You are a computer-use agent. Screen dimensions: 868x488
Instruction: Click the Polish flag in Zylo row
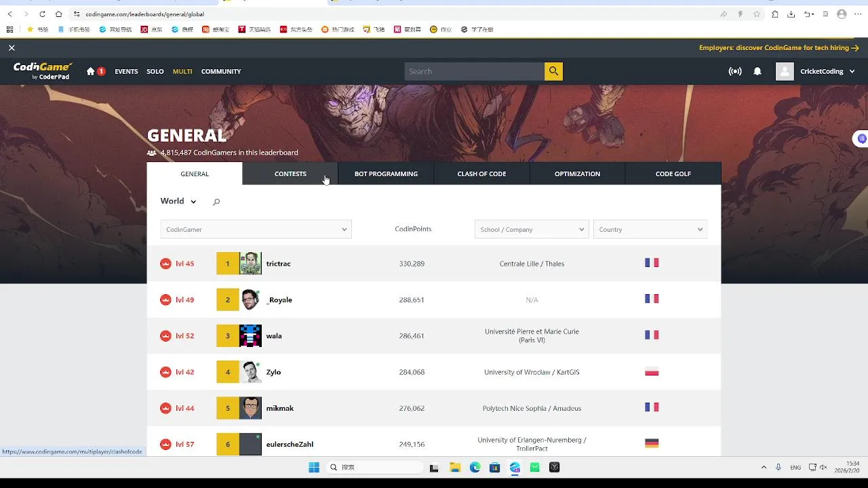(652, 371)
